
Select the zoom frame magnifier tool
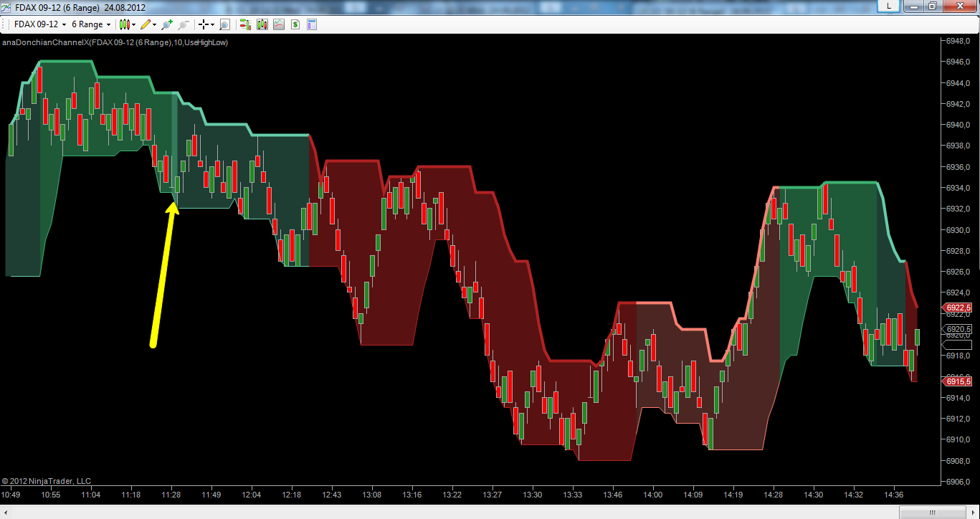tap(224, 24)
